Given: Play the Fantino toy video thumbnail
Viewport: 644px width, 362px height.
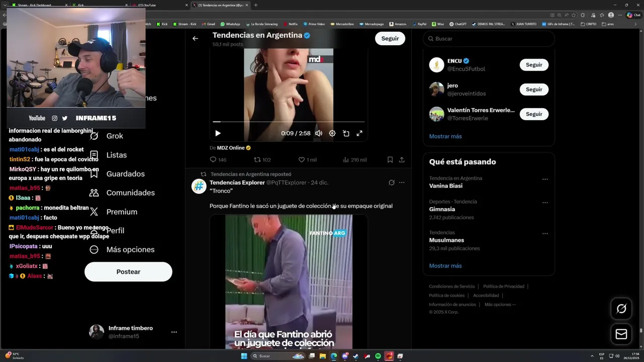Looking at the screenshot, I should coord(288,282).
